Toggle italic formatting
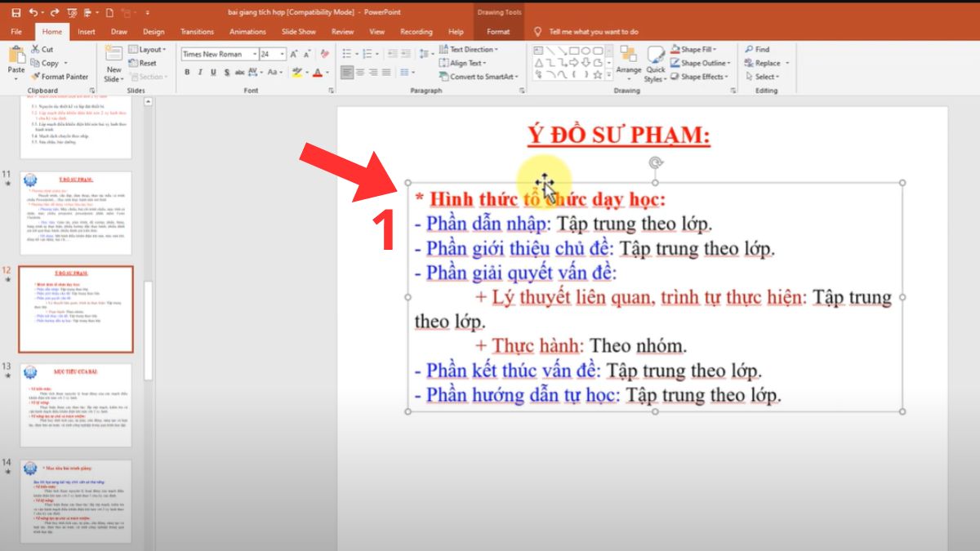Viewport: 980px width, 551px height. (200, 72)
